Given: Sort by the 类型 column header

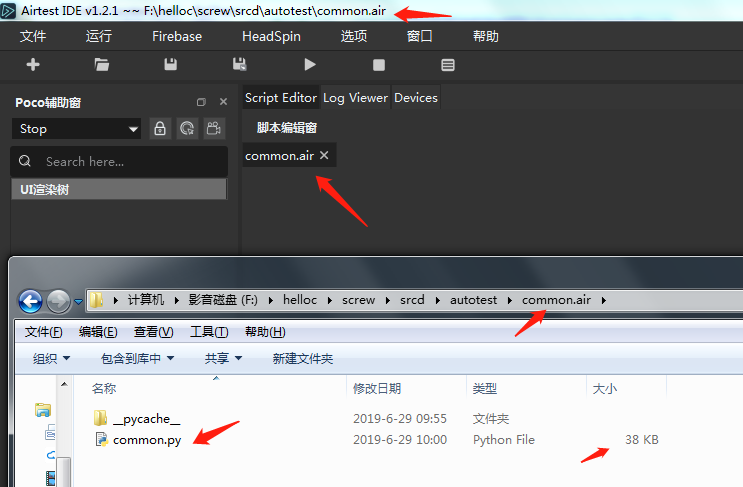Looking at the screenshot, I should (x=526, y=388).
